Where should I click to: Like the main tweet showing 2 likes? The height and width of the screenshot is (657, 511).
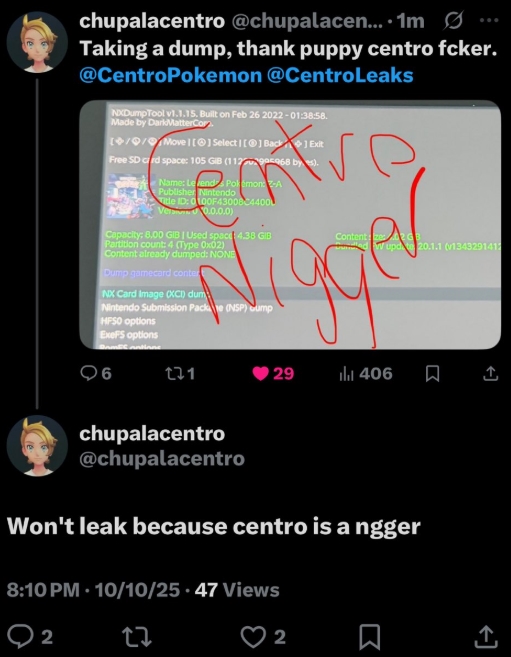click(x=263, y=636)
